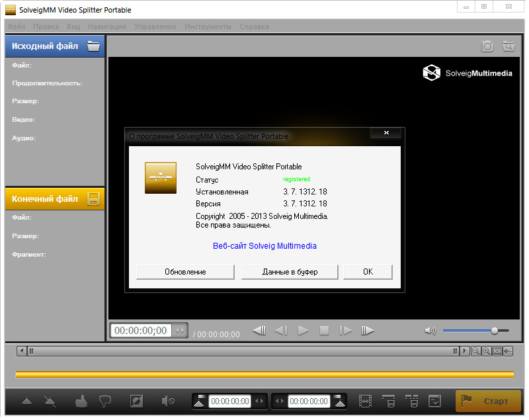Open the snapshots folder search icon
The width and height of the screenshot is (529, 420).
[509, 46]
